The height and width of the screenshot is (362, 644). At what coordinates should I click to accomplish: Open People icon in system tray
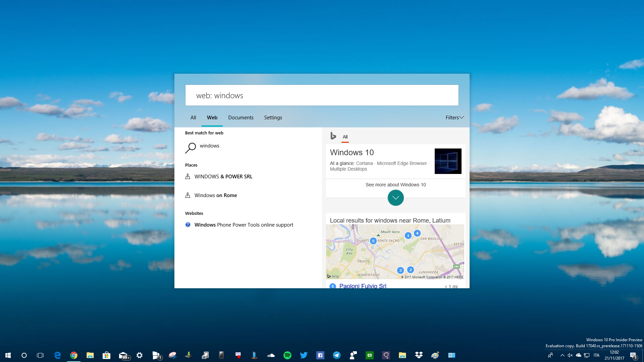pos(550,355)
